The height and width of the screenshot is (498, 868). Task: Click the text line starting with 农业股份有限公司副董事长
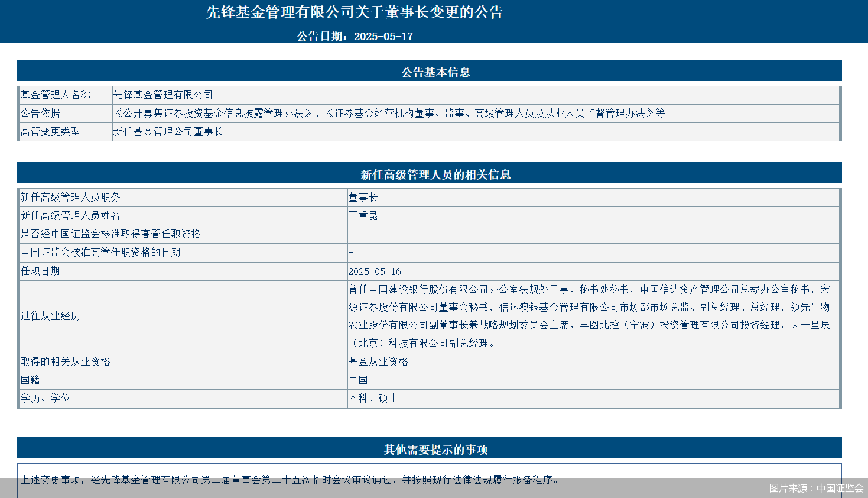[589, 325]
